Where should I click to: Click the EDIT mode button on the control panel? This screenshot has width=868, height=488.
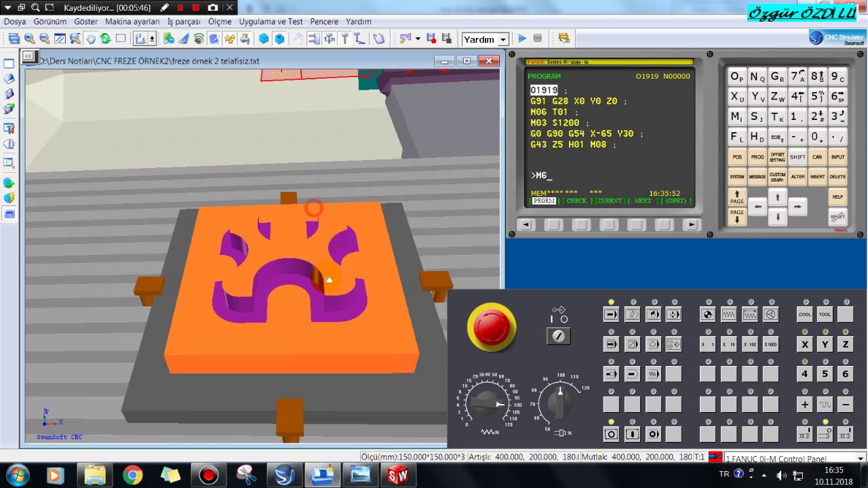click(632, 314)
